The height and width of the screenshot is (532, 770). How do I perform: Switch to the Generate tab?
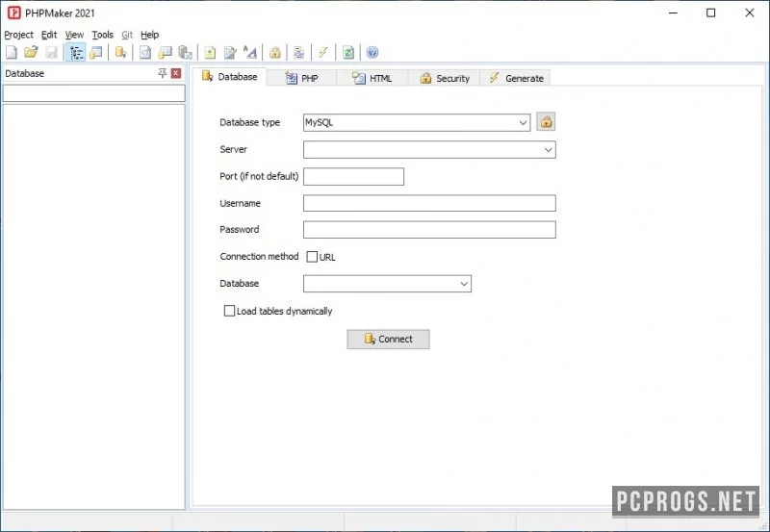[516, 78]
